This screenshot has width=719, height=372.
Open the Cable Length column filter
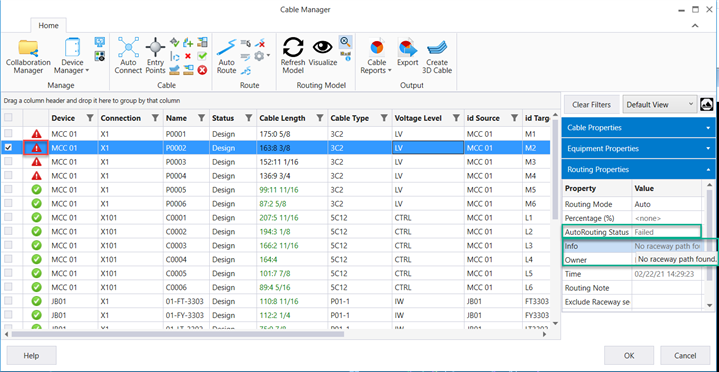click(320, 118)
